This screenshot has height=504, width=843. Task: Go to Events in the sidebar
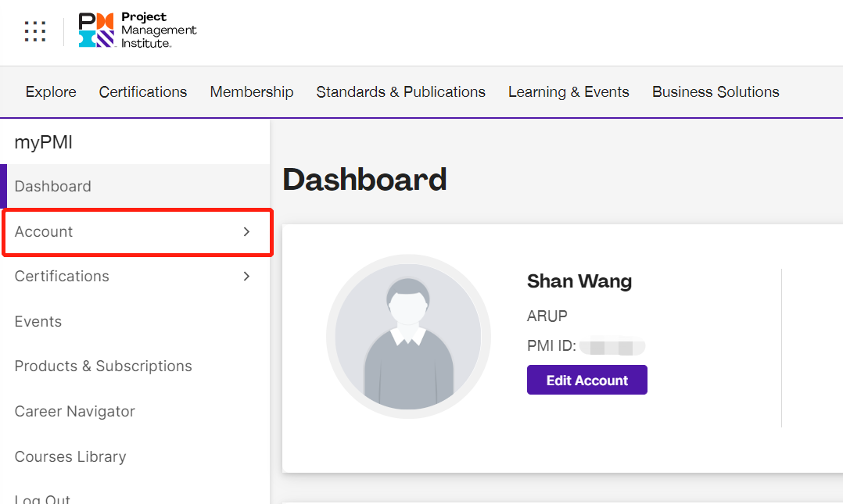coord(135,321)
